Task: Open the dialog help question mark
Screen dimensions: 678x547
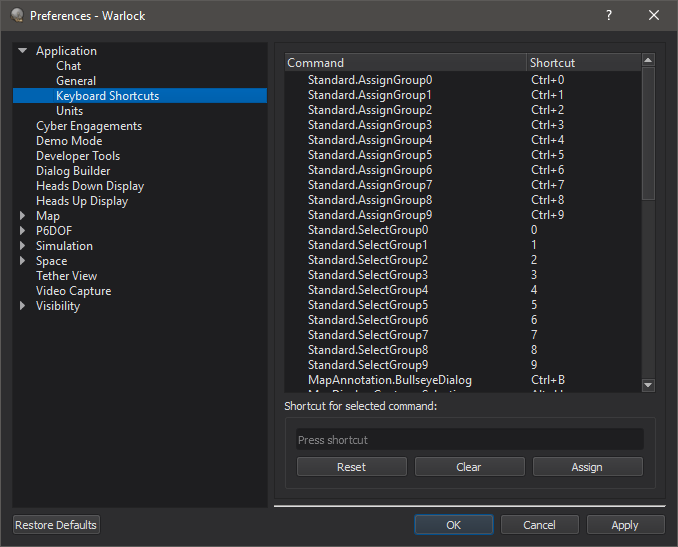Action: (609, 16)
